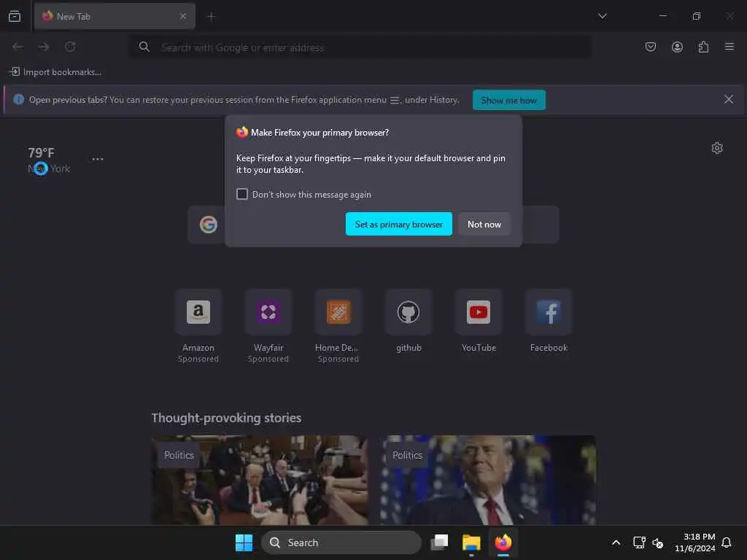Show hidden system tray icons
747x560 pixels.
coord(616,542)
